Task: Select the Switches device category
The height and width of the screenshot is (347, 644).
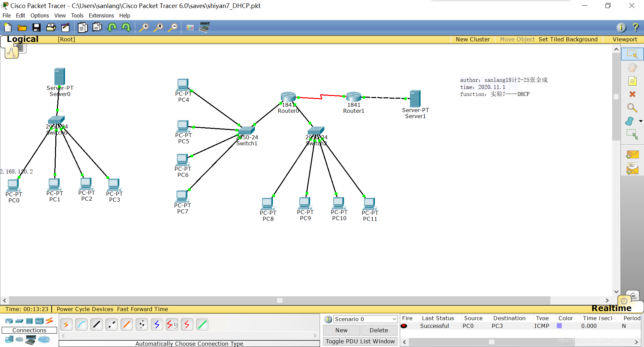Action: [19, 321]
